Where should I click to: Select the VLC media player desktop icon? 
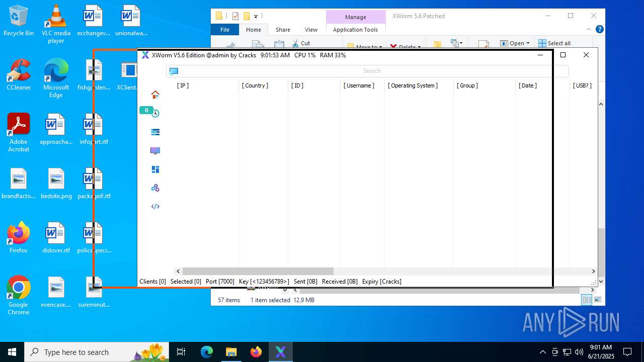tap(56, 24)
